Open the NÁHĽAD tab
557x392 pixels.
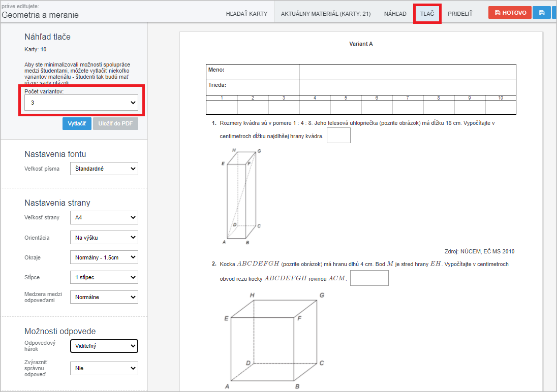coord(395,14)
